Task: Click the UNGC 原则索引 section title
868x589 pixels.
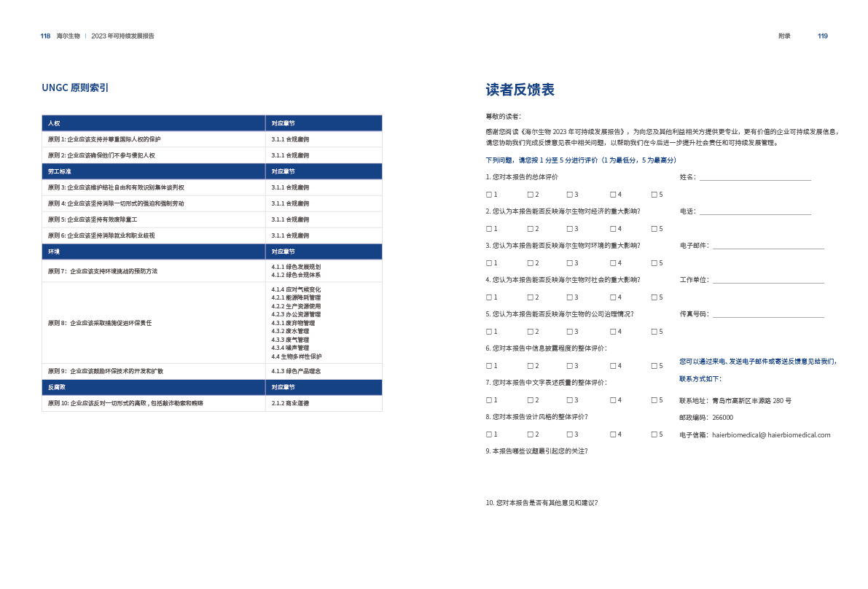Action: point(75,88)
